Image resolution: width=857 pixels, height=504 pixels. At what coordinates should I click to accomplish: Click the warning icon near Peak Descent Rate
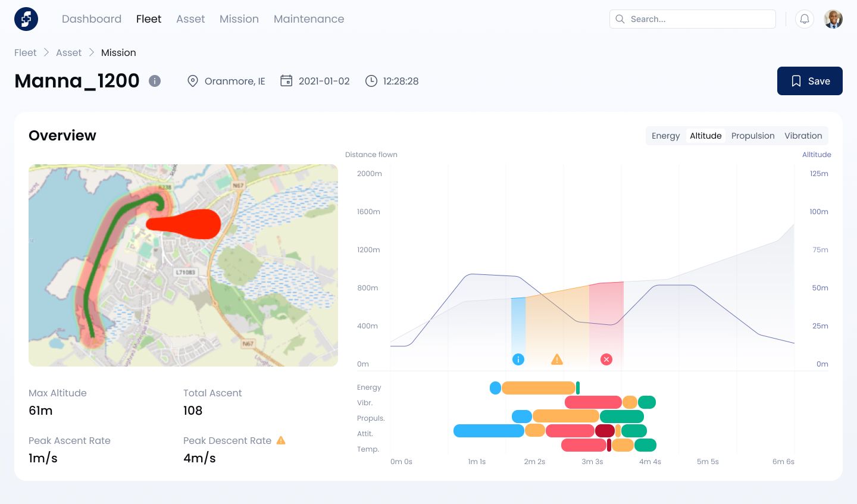coord(280,440)
